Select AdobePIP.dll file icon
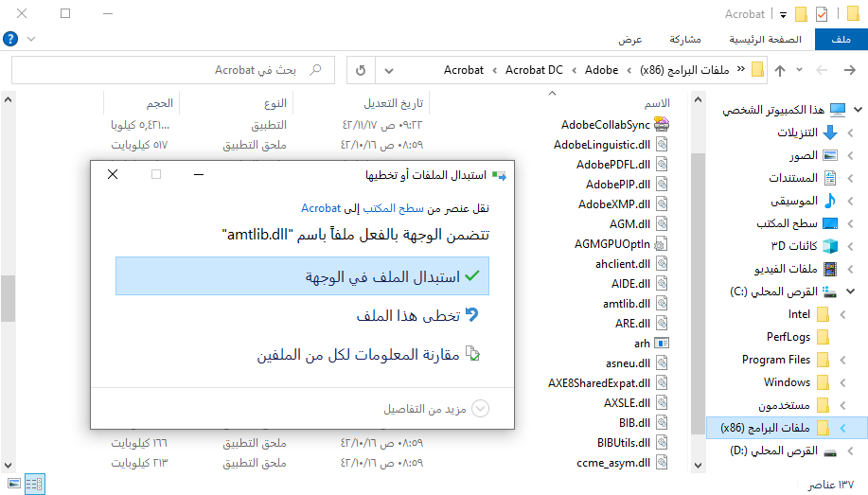The image size is (868, 495). tap(662, 185)
